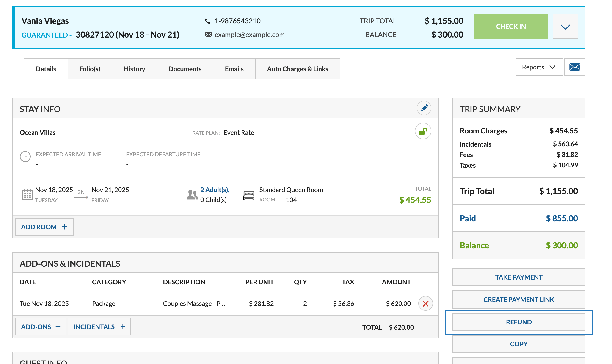Switch to the Folio(s) tab

coord(90,69)
